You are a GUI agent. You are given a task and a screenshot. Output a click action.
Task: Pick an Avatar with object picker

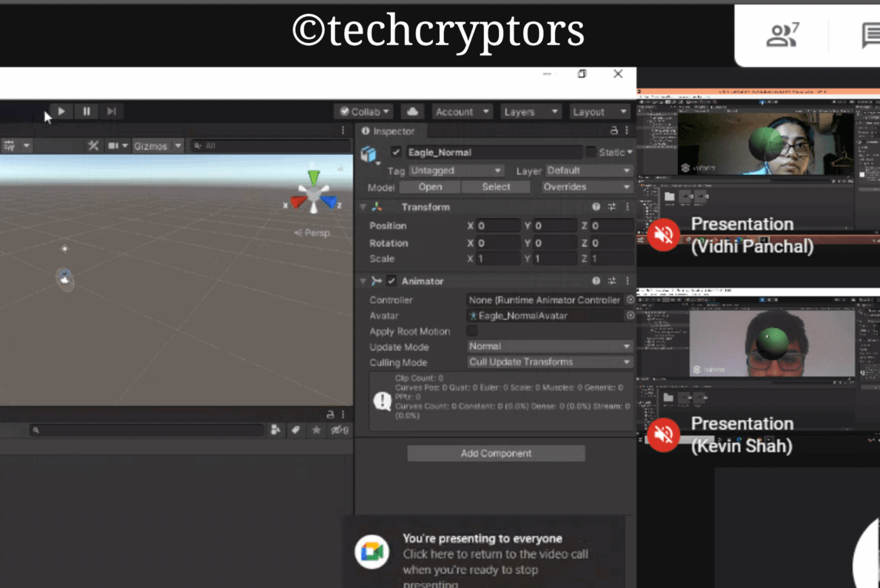point(630,315)
